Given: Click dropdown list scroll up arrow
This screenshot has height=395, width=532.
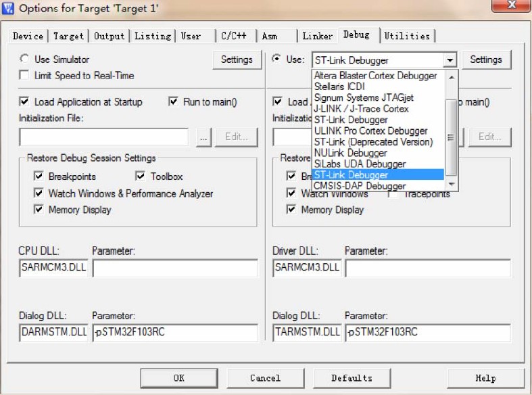Looking at the screenshot, I should tap(452, 78).
